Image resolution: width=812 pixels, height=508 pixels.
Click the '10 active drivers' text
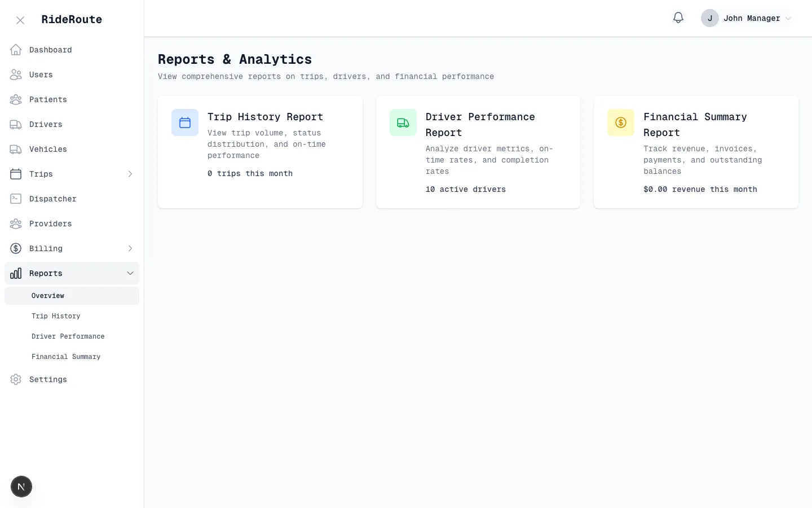point(466,189)
